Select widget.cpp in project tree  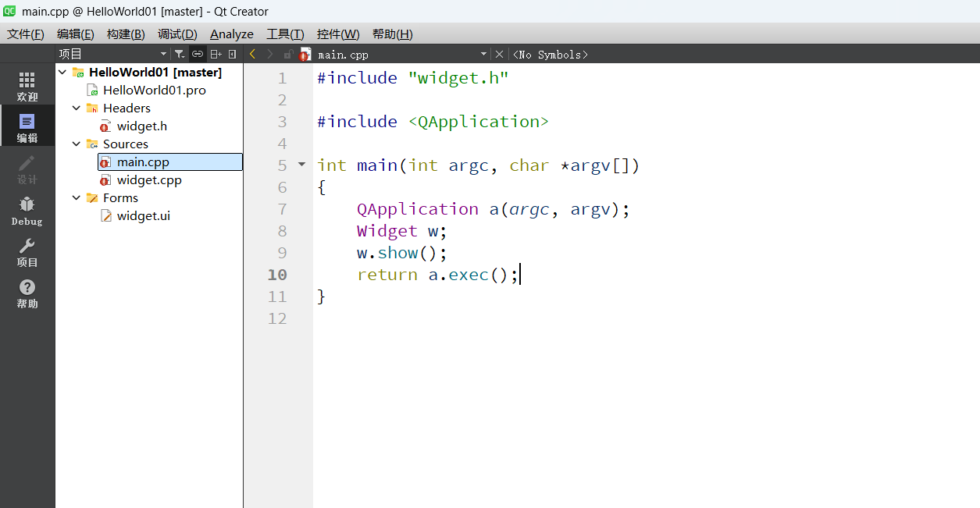pyautogui.click(x=149, y=179)
